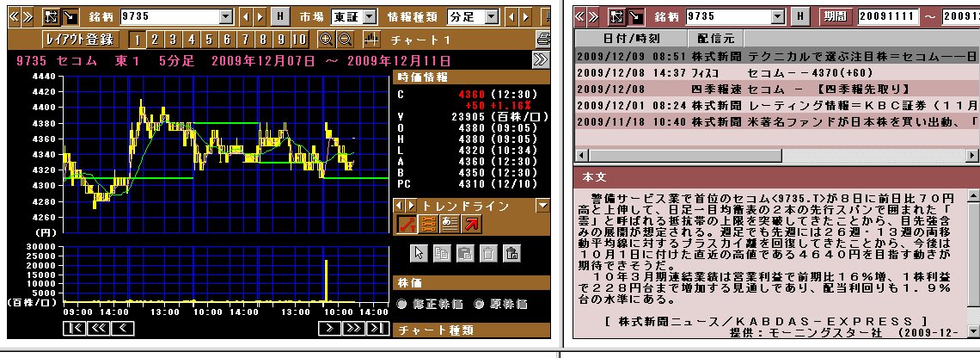Select layout 7 tab
Screen dimensions: 980x358
245,40
